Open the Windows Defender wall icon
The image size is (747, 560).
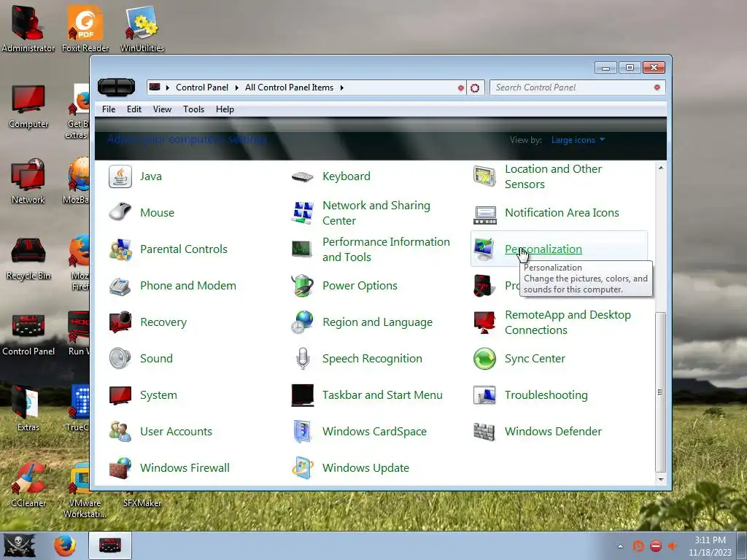[x=484, y=432]
